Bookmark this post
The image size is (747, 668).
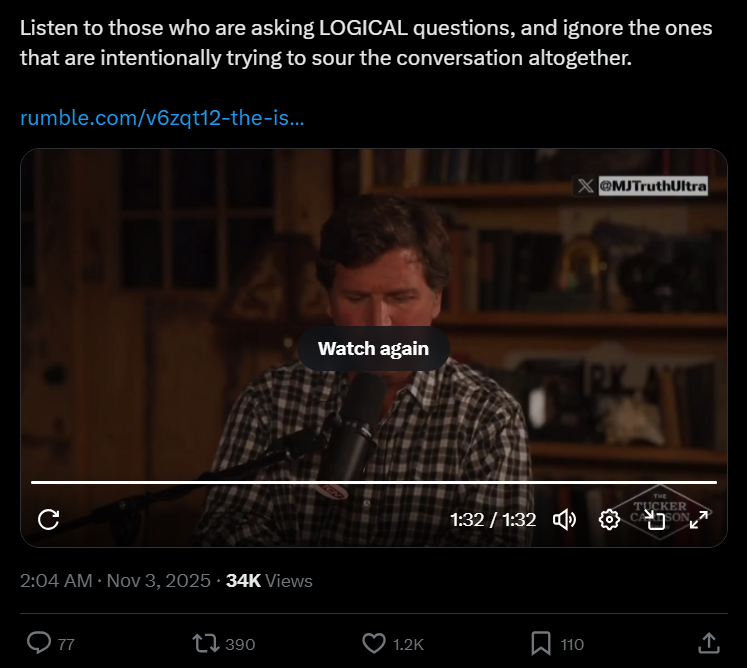click(541, 643)
